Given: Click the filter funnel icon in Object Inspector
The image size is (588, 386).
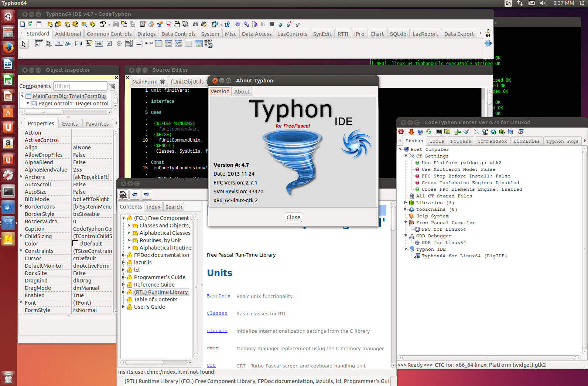Looking at the screenshot, I should 113,86.
